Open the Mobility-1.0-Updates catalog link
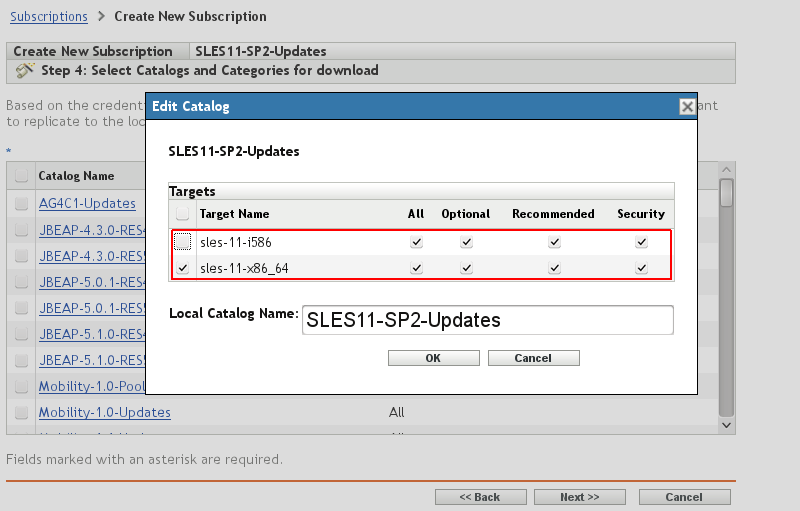The width and height of the screenshot is (800, 511). point(104,412)
